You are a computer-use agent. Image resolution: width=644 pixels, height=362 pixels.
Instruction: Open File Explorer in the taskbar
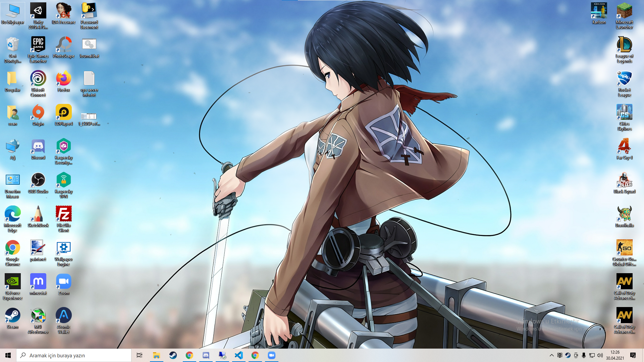tap(156, 355)
